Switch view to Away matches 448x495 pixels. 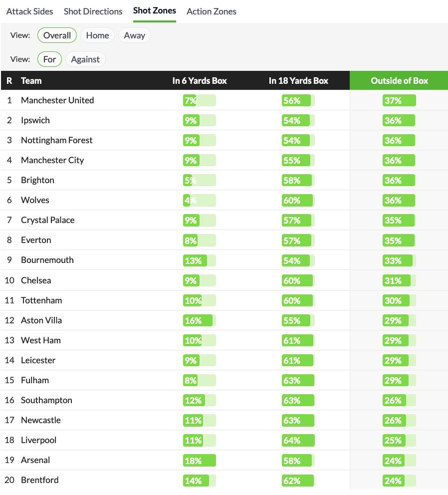(x=134, y=35)
